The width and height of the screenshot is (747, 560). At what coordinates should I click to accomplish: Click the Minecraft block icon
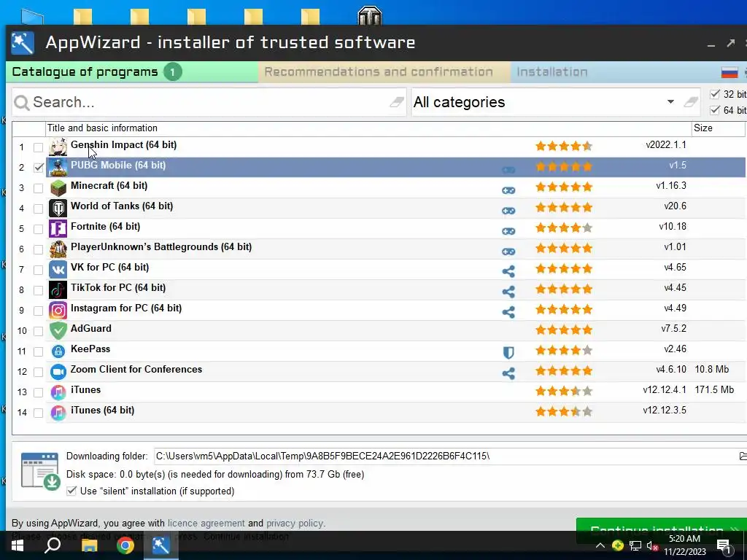[58, 187]
